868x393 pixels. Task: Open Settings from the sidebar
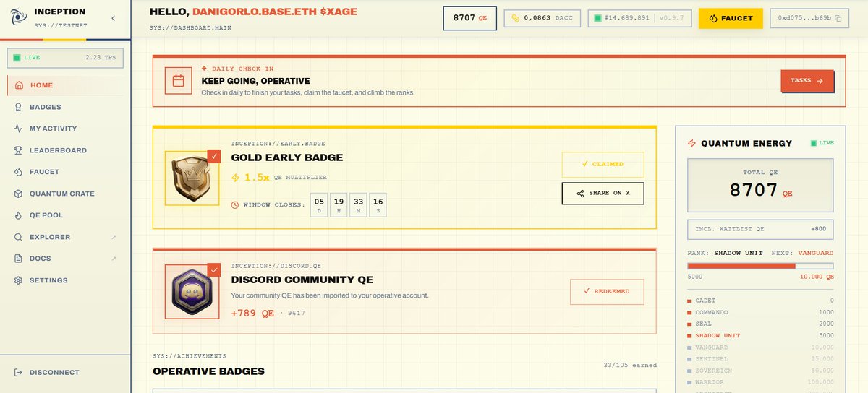(66, 280)
